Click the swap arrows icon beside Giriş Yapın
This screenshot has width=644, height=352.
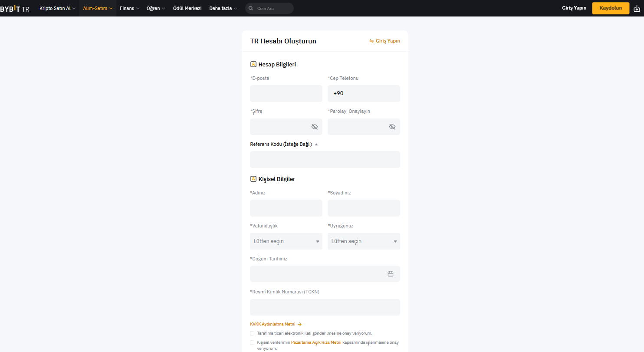pyautogui.click(x=371, y=41)
